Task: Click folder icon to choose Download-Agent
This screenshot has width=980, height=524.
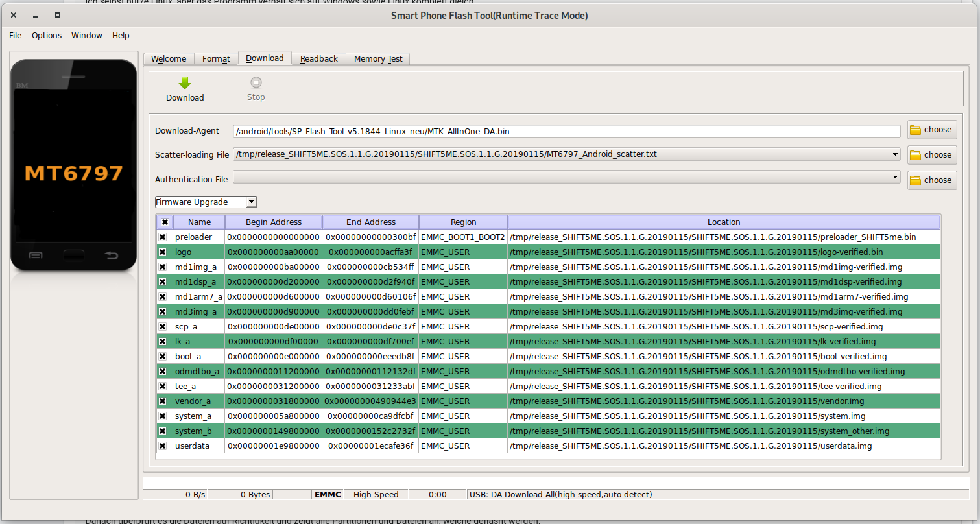Action: (915, 130)
